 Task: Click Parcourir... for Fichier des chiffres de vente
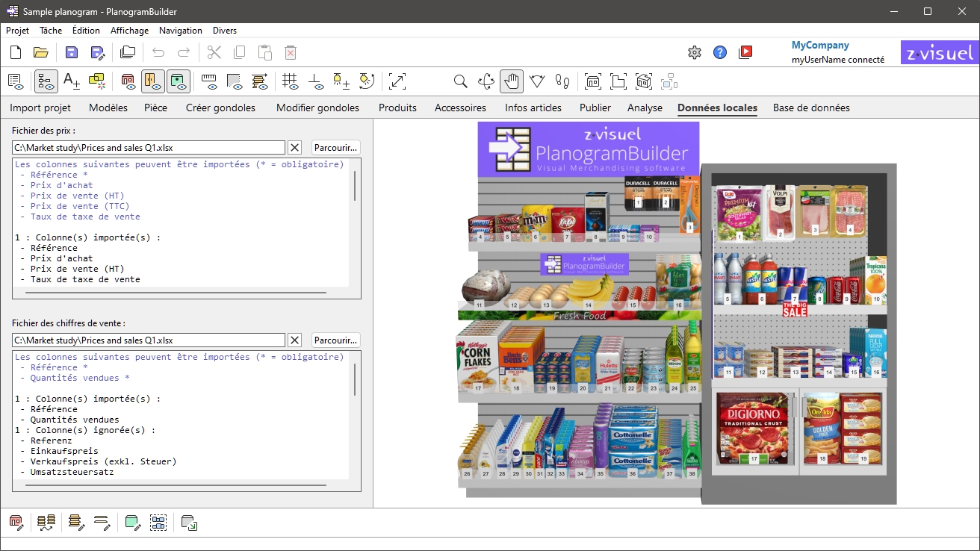pos(336,340)
